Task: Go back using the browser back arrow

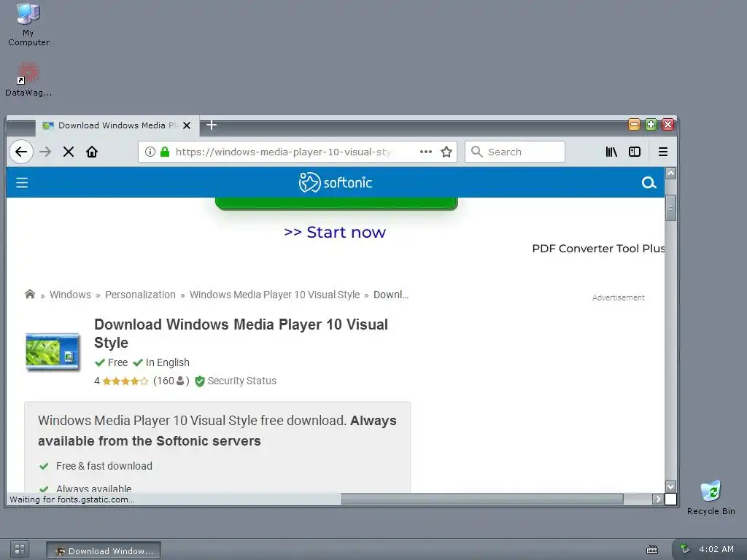Action: tap(21, 152)
